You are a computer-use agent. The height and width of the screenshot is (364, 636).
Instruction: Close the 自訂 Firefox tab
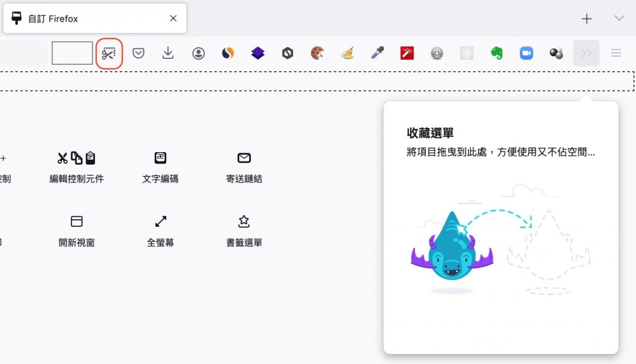click(x=173, y=18)
